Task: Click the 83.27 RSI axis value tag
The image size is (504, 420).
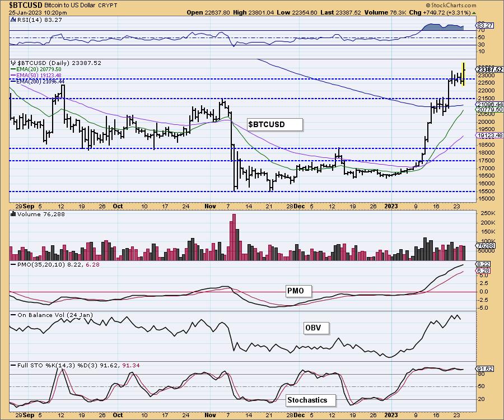Action: click(x=485, y=25)
